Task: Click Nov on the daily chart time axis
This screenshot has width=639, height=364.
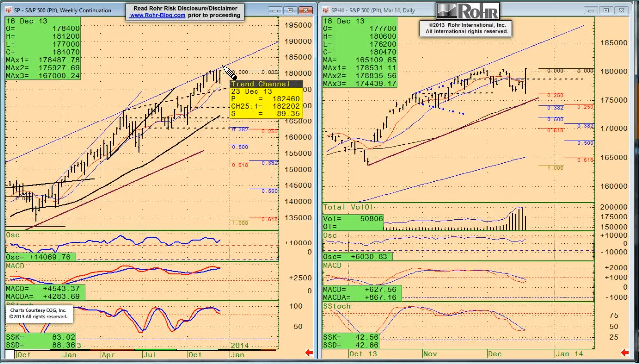Action: [x=430, y=354]
